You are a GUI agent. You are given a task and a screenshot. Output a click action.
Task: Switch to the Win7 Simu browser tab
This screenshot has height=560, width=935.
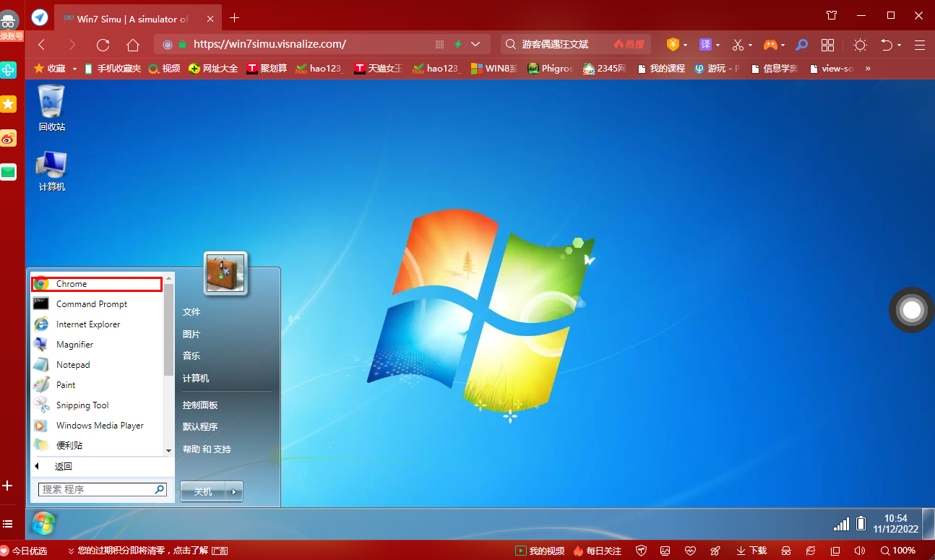pyautogui.click(x=137, y=18)
